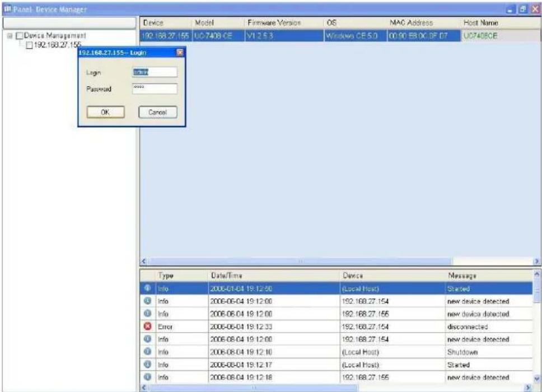
Task: Minimize the Panel Device Manager window
Action: 511,9
